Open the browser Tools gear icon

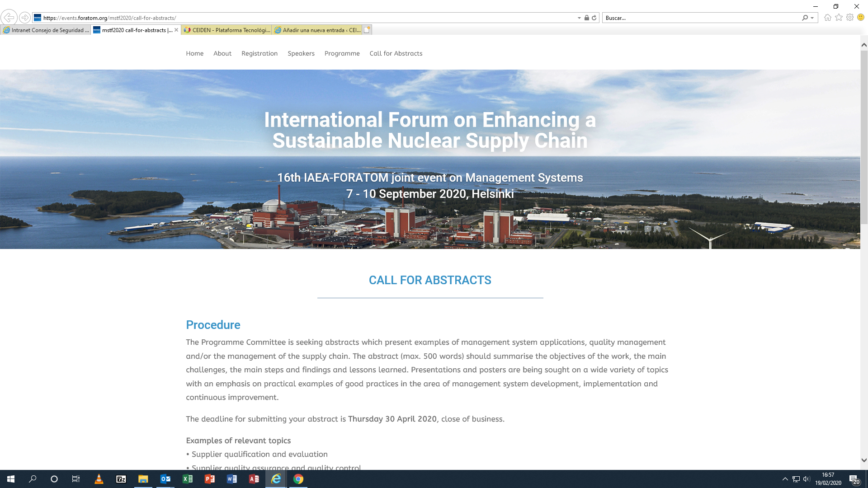[x=850, y=18]
